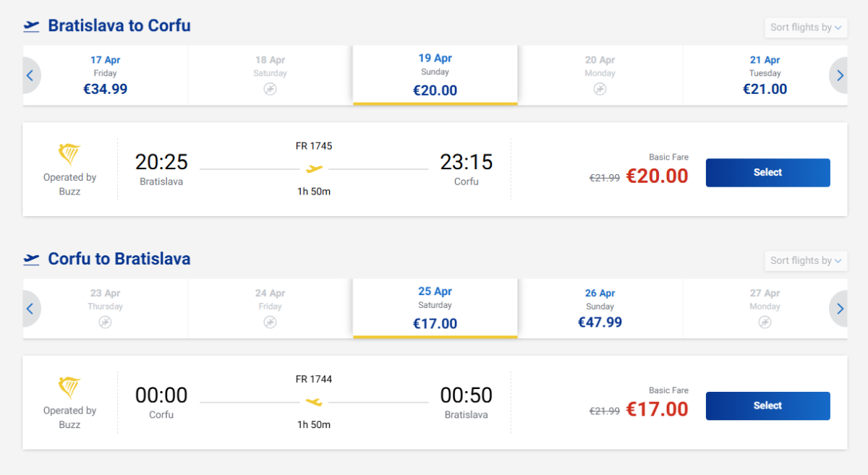This screenshot has height=475, width=868.
Task: Switch to the 26 Apr Sunday €47.99 date
Action: coord(600,309)
